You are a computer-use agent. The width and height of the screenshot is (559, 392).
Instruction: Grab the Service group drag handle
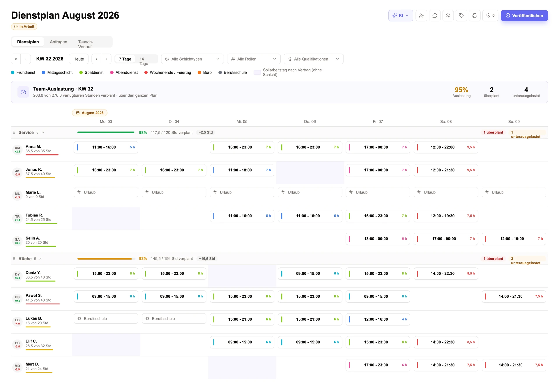tap(14, 132)
